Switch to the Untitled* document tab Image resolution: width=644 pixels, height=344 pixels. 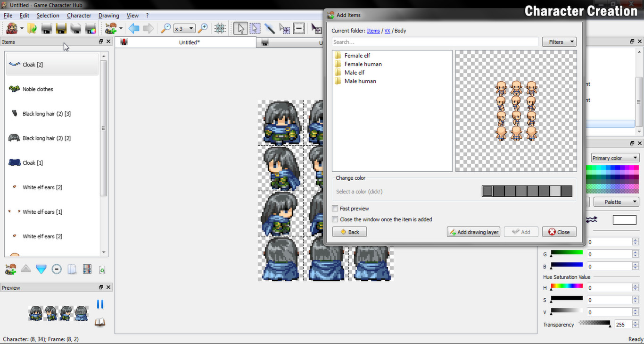point(190,42)
